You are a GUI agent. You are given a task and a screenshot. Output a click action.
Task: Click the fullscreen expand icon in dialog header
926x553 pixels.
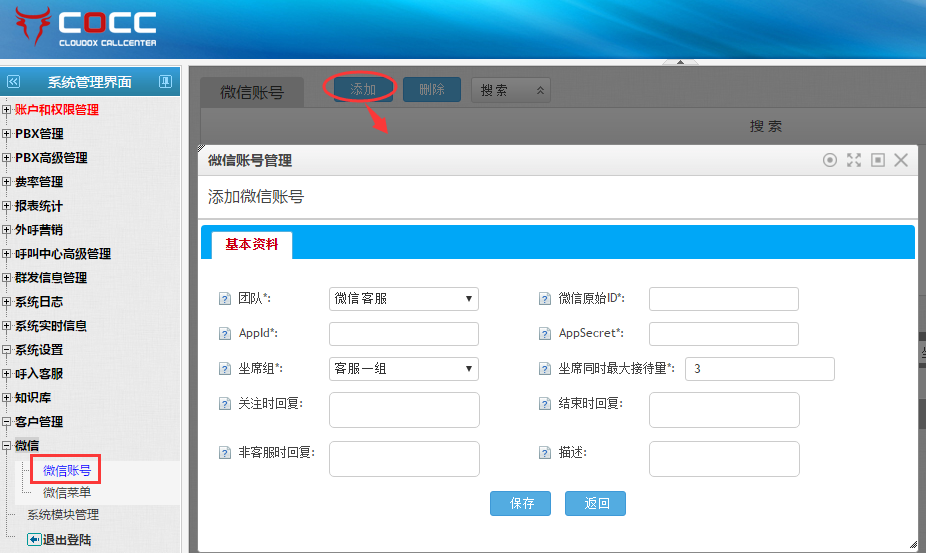click(x=854, y=160)
